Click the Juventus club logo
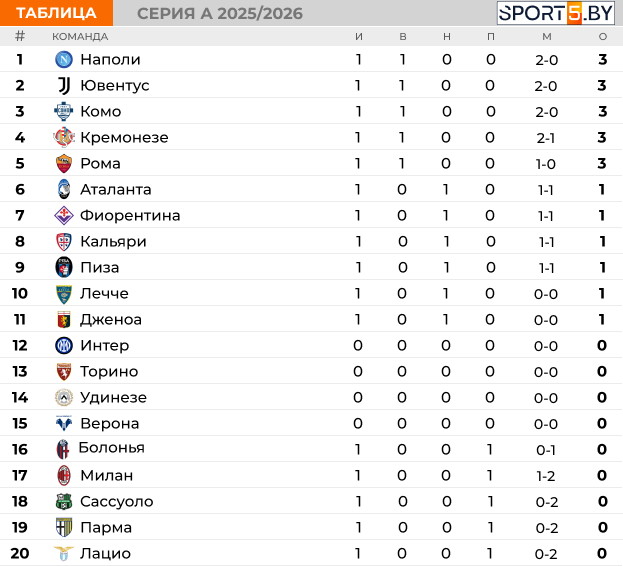This screenshot has width=623, height=566. tap(64, 85)
